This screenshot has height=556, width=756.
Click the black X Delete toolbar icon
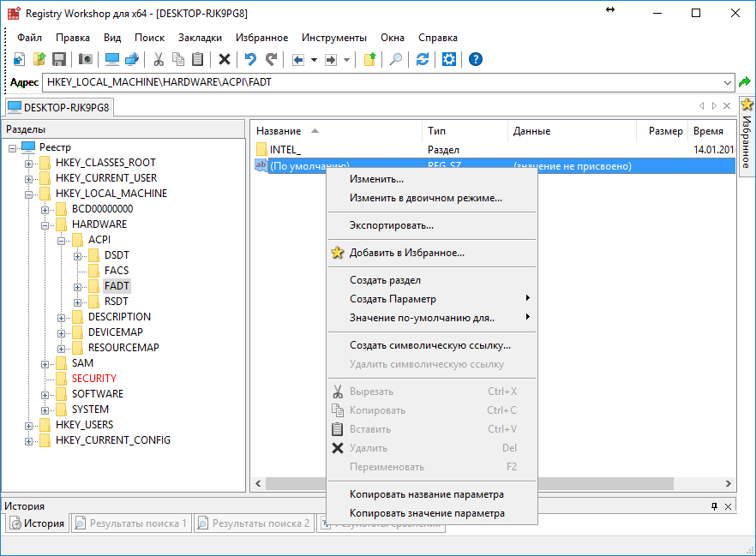click(x=225, y=59)
